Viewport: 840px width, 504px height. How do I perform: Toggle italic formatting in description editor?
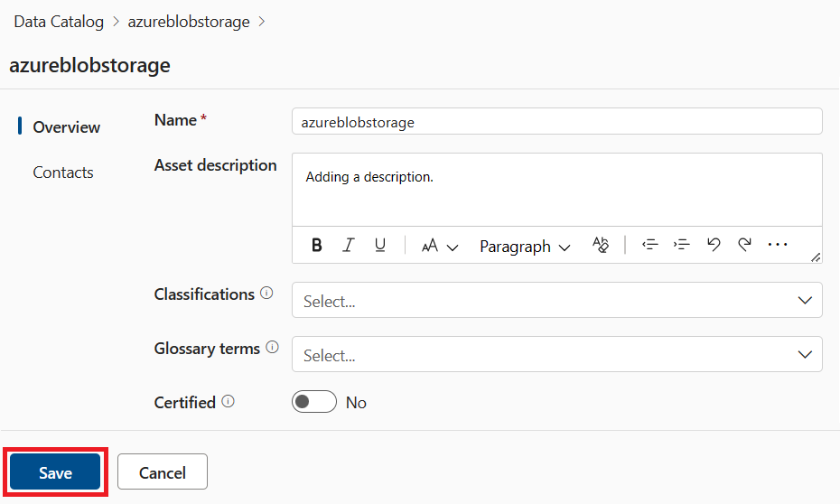349,246
